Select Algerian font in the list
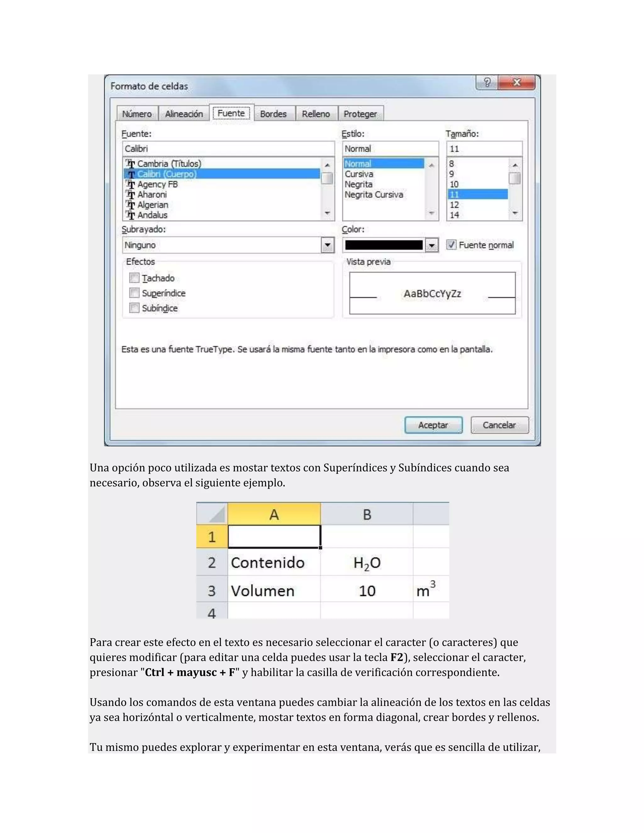This screenshot has width=644, height=833. click(153, 205)
